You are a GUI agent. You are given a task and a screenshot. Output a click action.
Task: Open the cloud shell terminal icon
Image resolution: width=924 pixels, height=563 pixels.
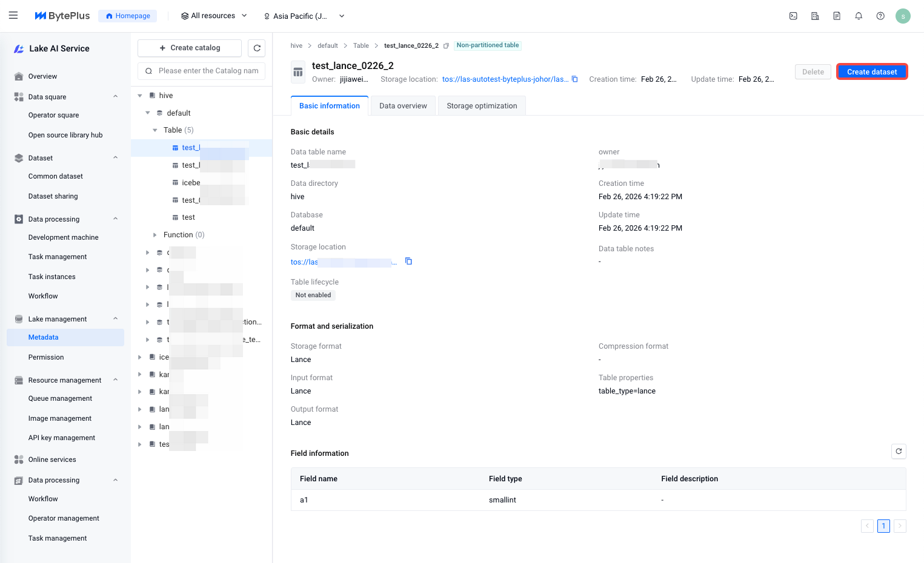click(793, 16)
